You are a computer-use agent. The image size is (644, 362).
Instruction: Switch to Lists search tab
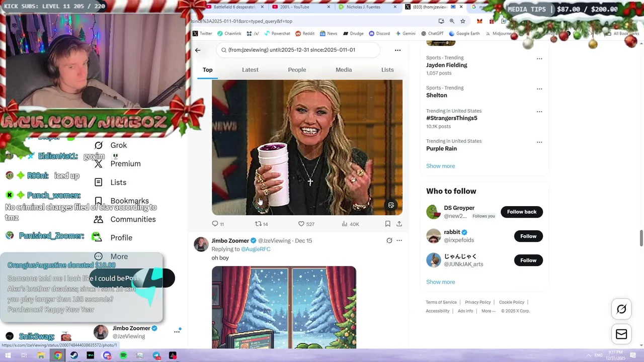click(387, 70)
